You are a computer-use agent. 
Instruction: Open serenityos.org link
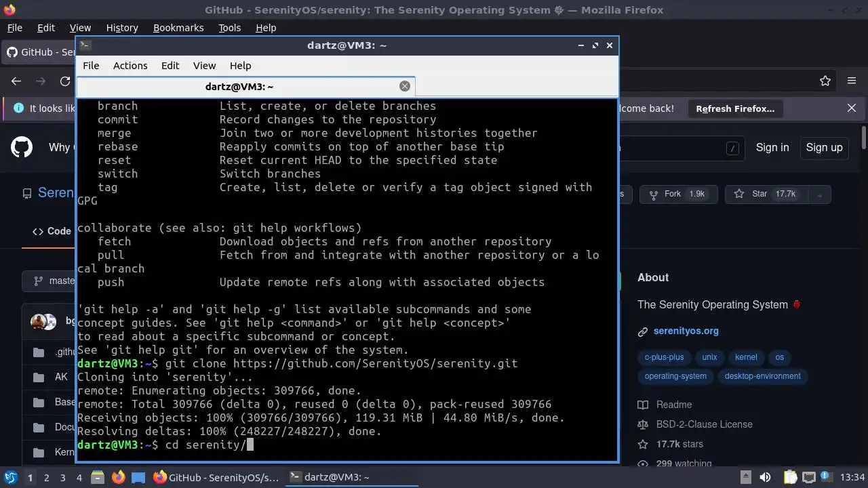tap(686, 331)
